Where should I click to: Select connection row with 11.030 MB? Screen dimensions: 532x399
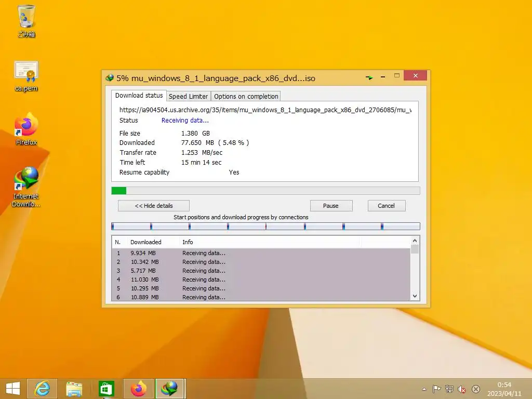click(x=261, y=280)
